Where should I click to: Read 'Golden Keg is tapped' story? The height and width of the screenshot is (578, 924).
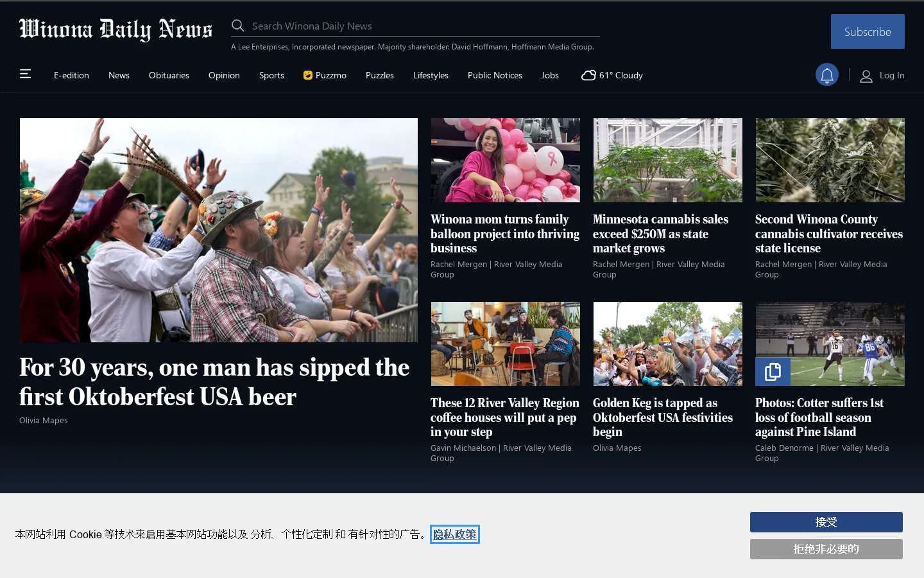(663, 417)
